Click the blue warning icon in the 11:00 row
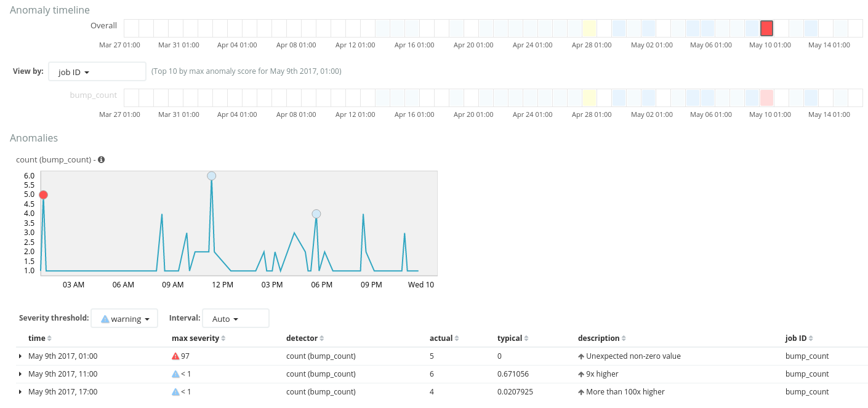Viewport: 868px width, 408px height. click(x=175, y=374)
